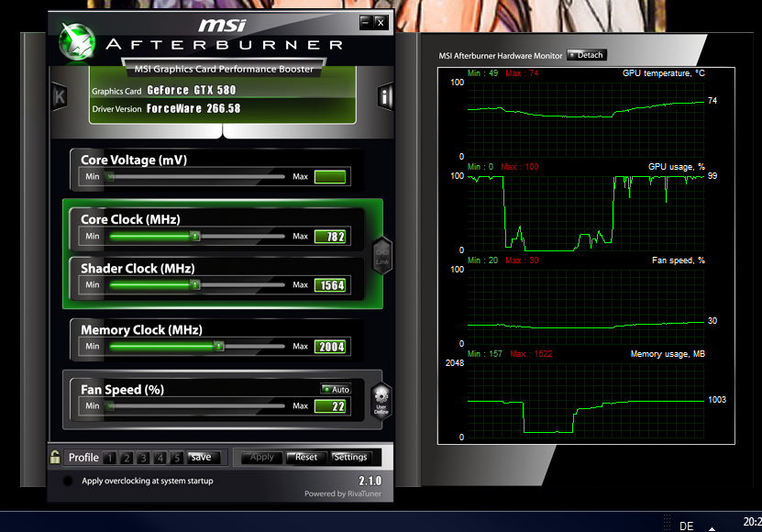This screenshot has height=532, width=762.
Task: Click the Fan speed graph
Action: click(586, 306)
